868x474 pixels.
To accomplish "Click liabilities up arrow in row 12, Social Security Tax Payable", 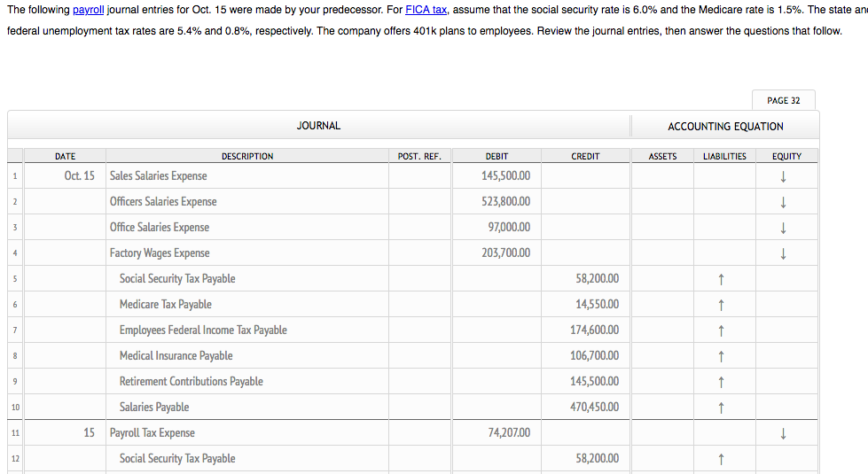I will click(721, 459).
